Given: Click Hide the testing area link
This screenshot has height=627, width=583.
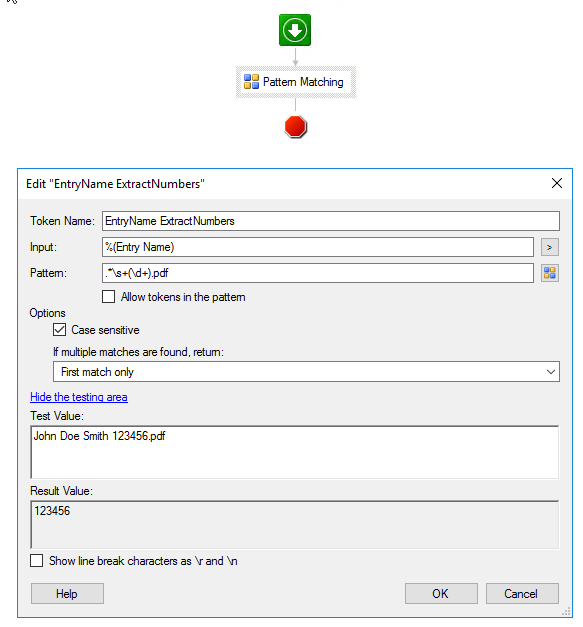Looking at the screenshot, I should pyautogui.click(x=79, y=397).
